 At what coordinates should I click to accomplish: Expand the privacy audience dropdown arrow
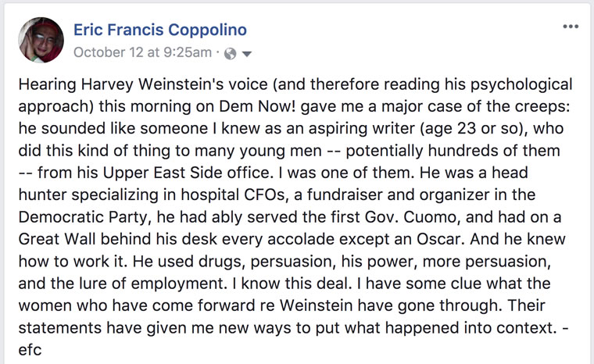click(247, 54)
